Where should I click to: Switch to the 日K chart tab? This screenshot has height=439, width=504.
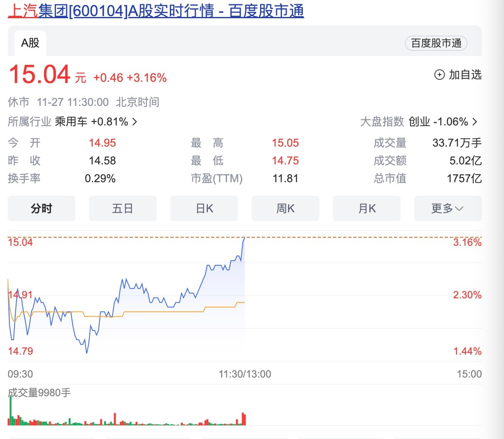(x=204, y=208)
